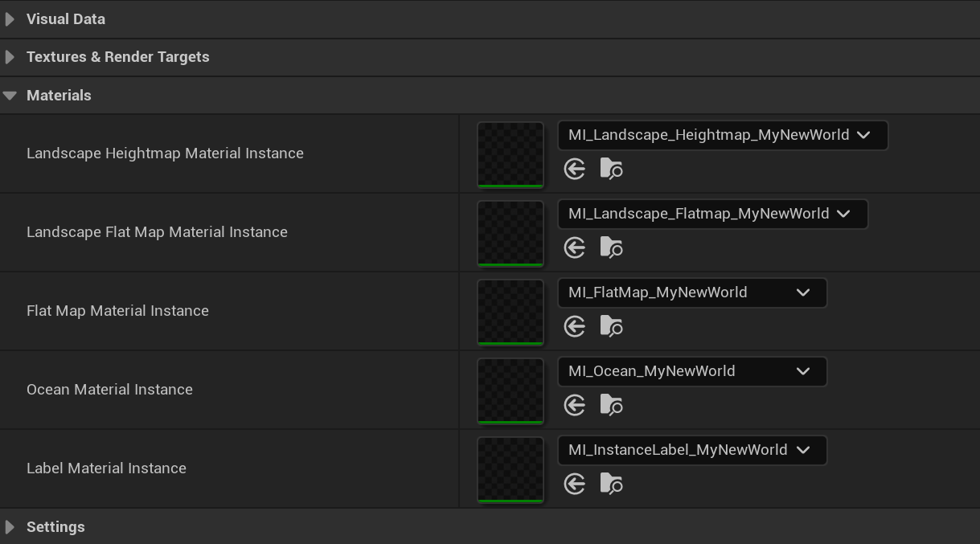Browse to Label Material Instance asset in Content Browser
Image resolution: width=980 pixels, height=544 pixels.
[x=611, y=484]
